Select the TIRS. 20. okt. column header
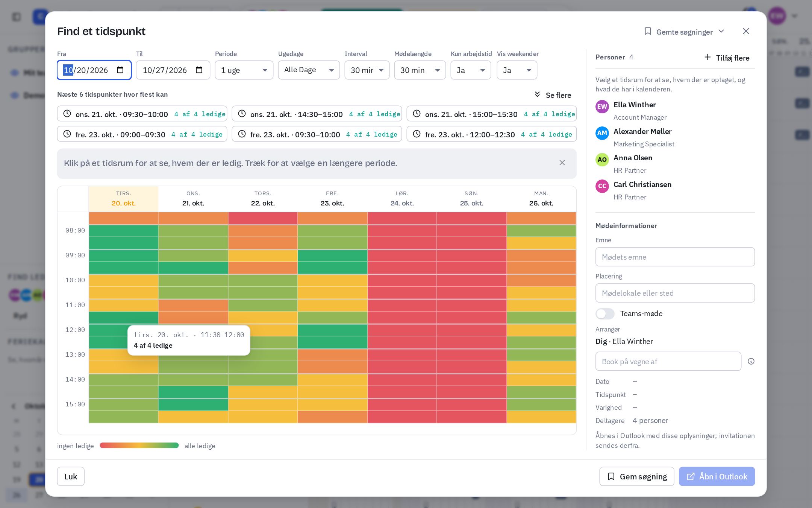The height and width of the screenshot is (508, 812). click(x=123, y=199)
